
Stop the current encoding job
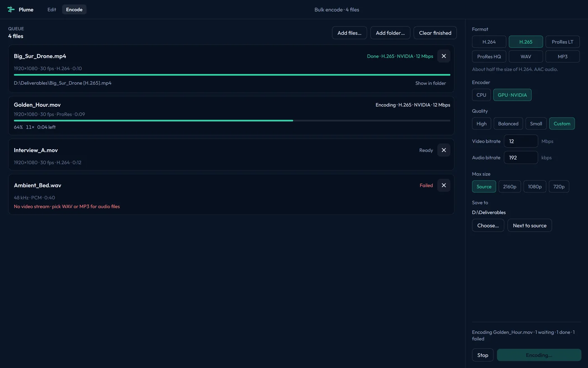coord(483,355)
